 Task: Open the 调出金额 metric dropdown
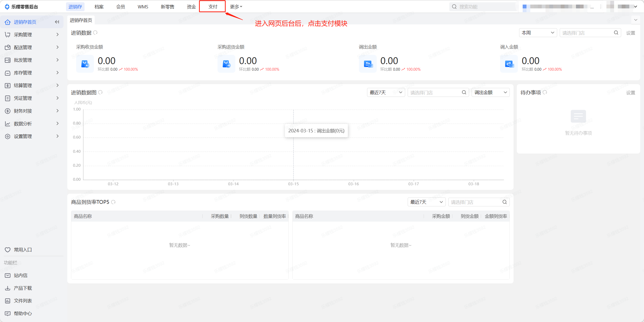(x=490, y=93)
